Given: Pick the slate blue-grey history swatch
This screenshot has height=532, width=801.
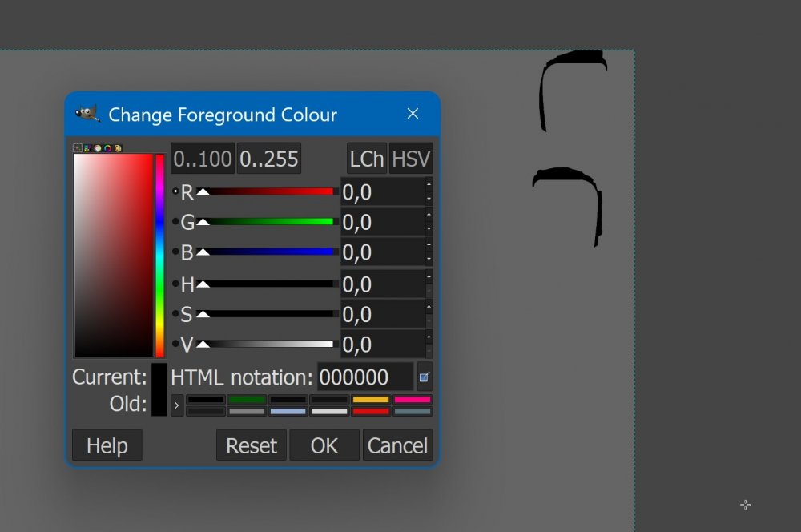Looking at the screenshot, I should pyautogui.click(x=413, y=411).
